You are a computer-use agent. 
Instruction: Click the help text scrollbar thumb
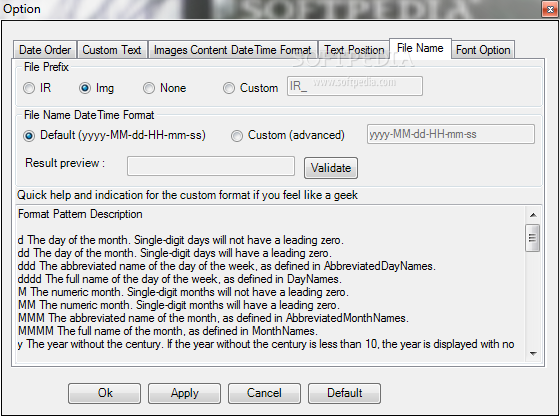click(532, 238)
